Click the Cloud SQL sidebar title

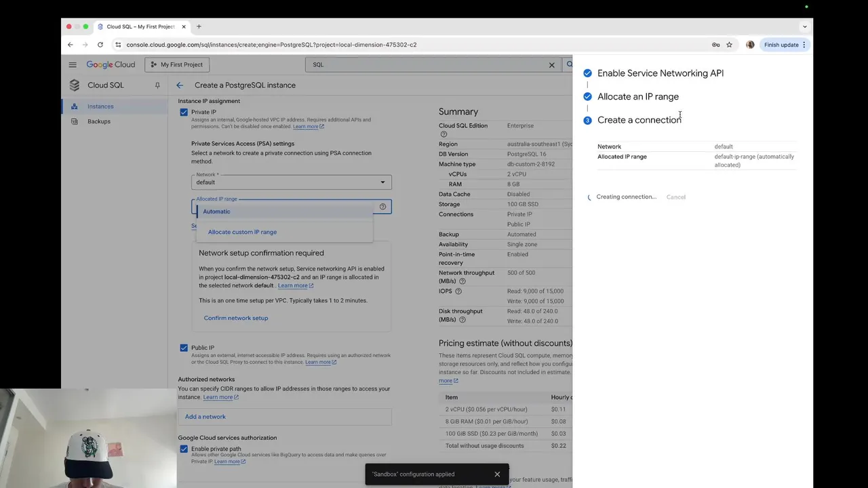click(x=106, y=85)
